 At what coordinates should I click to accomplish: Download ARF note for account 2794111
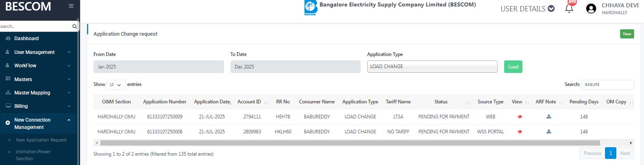pos(548,117)
